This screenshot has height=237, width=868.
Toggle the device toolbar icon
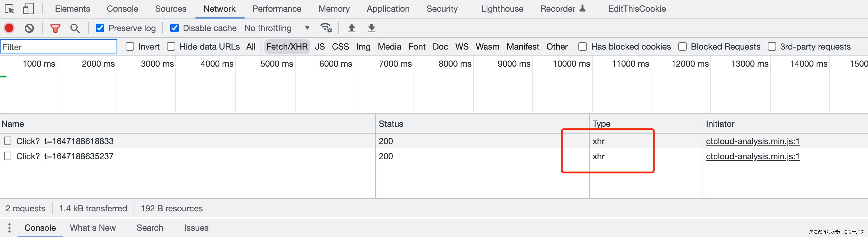click(x=29, y=9)
